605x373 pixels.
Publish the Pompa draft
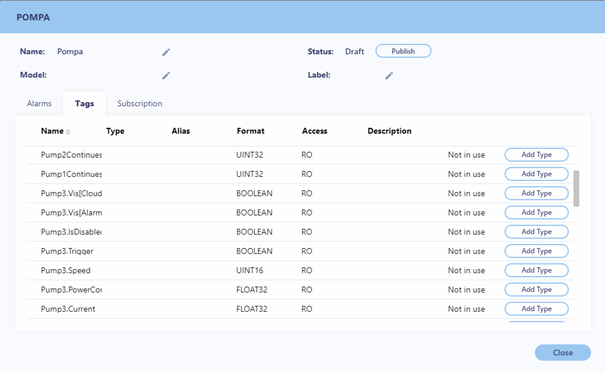403,51
